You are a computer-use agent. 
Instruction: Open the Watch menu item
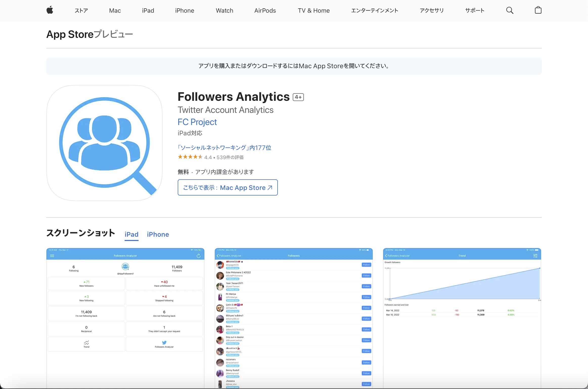pyautogui.click(x=224, y=10)
